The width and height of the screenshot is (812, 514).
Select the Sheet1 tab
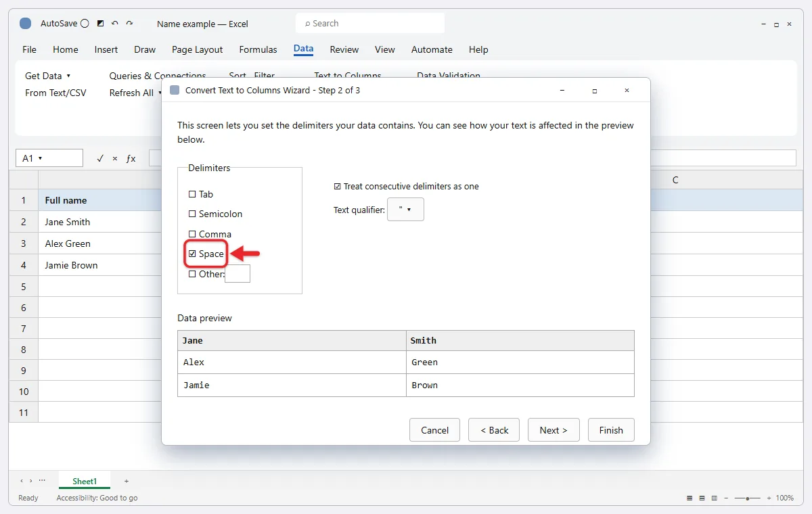pos(85,481)
